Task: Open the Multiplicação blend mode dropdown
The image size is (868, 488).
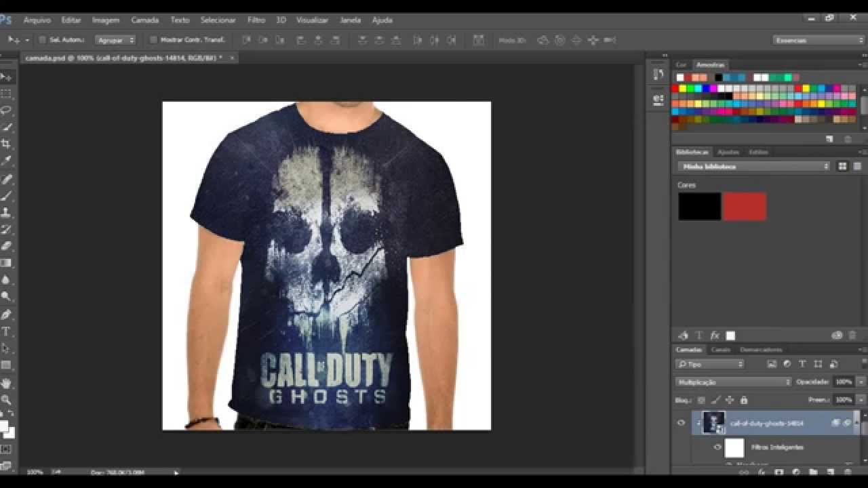Action: pyautogui.click(x=734, y=382)
